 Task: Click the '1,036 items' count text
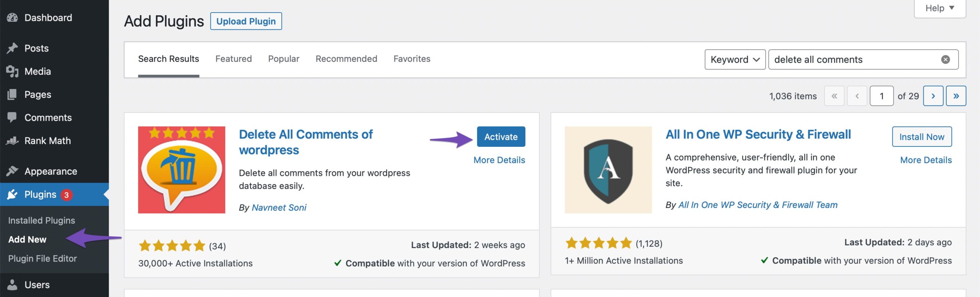click(x=793, y=96)
